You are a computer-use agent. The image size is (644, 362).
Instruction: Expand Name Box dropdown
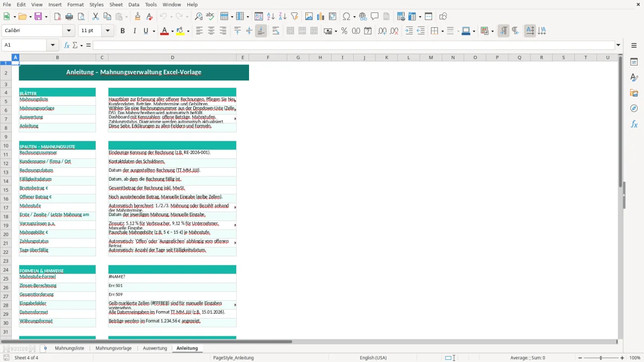[53, 45]
